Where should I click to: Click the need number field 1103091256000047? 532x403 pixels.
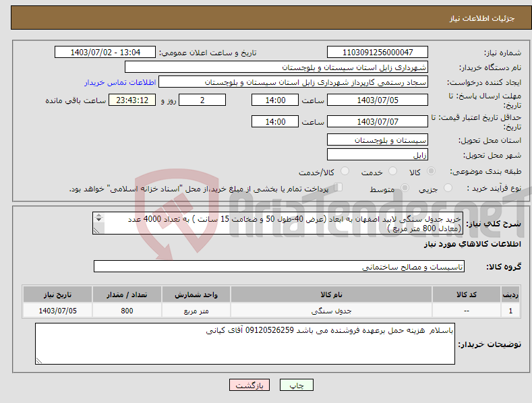[378, 53]
